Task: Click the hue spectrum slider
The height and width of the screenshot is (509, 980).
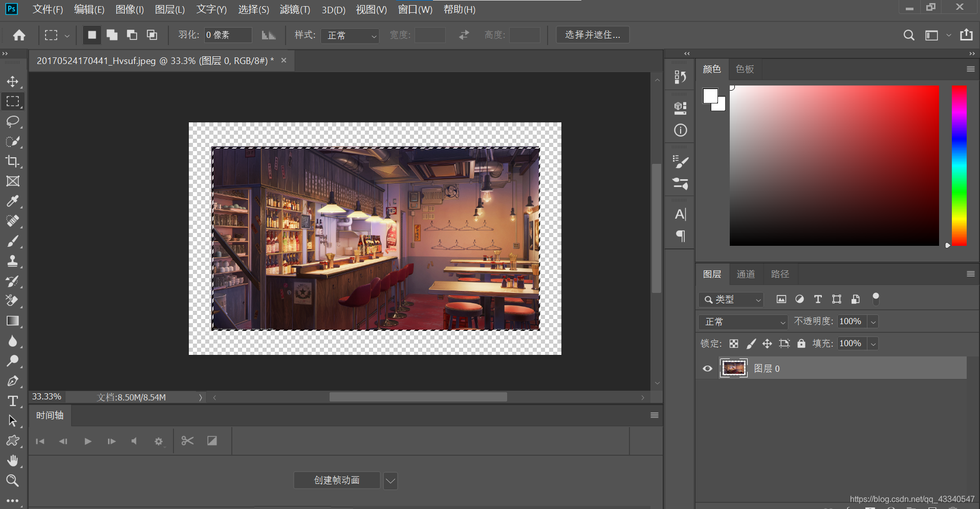Action: [x=959, y=165]
